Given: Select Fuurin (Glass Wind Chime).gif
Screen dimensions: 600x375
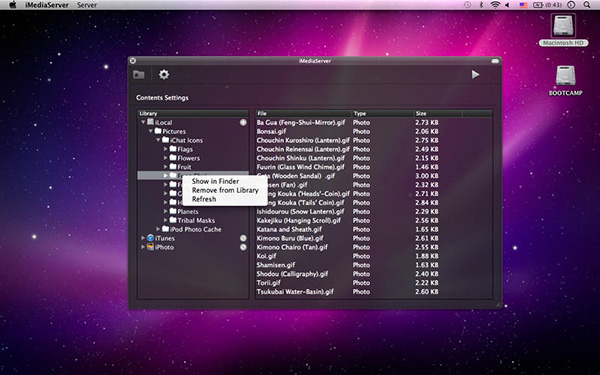Looking at the screenshot, I should [300, 167].
